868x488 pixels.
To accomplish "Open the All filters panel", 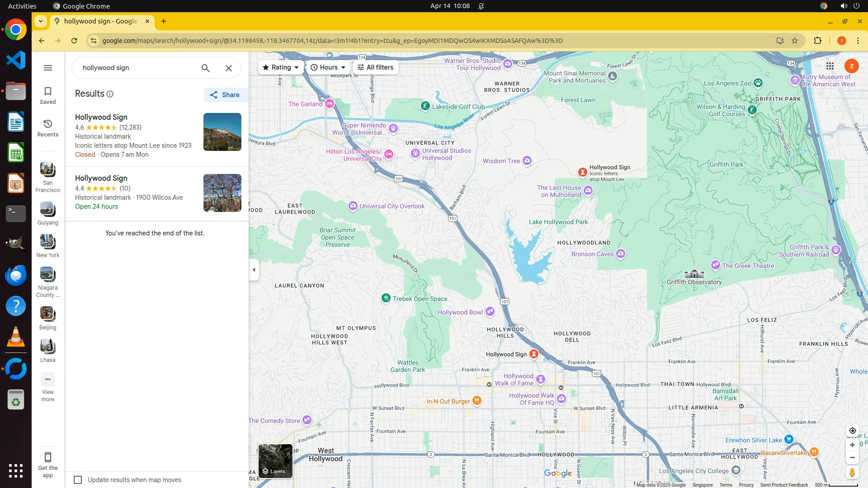I will (375, 67).
